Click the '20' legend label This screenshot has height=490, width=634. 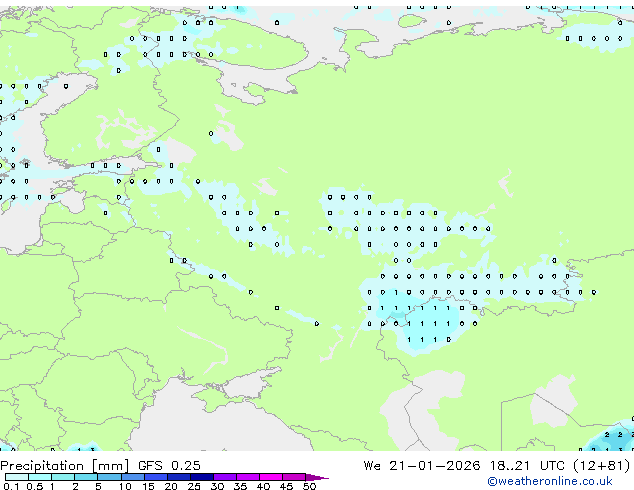[x=171, y=486]
